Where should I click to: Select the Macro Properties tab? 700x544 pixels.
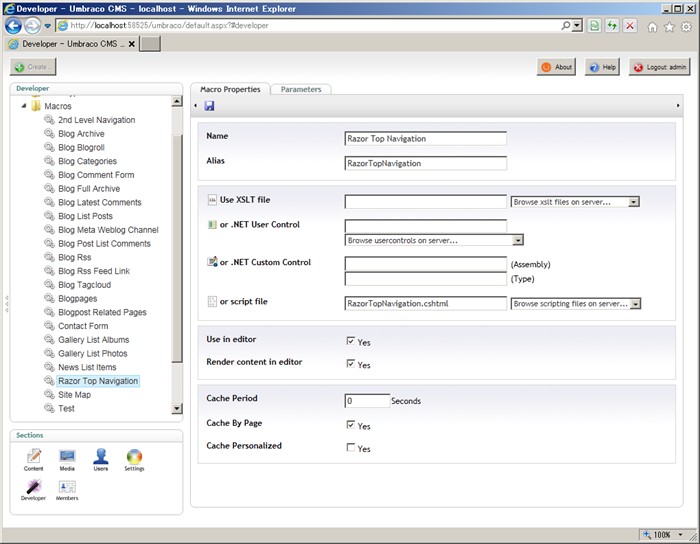(230, 89)
